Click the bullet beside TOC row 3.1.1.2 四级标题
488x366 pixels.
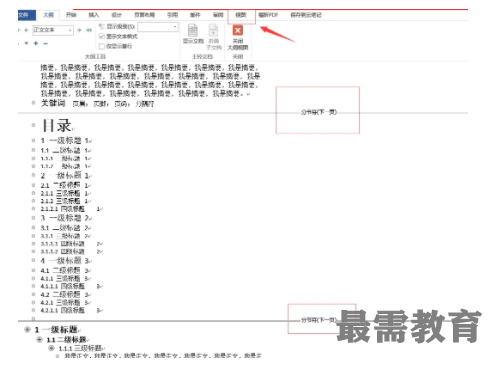click(33, 252)
